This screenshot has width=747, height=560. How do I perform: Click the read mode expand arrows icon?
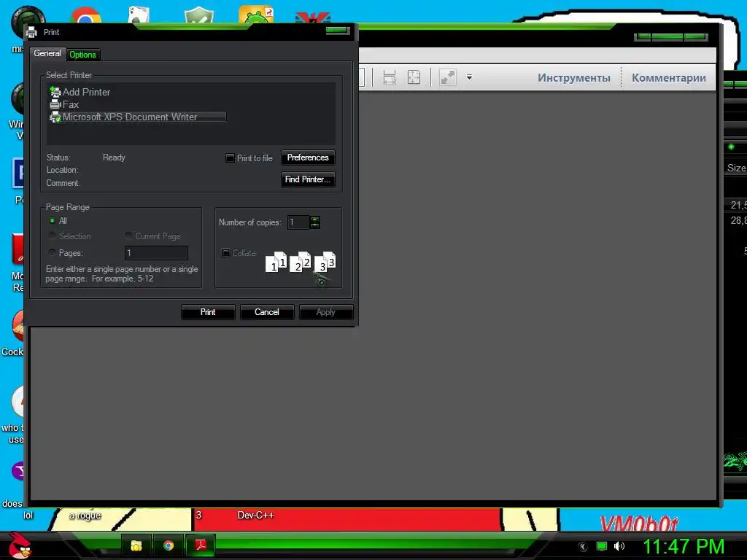click(447, 77)
